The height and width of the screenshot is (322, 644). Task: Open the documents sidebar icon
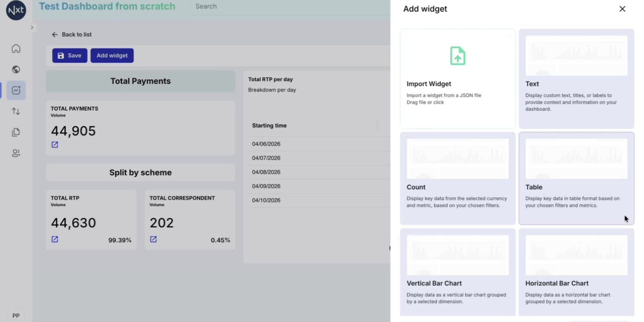coord(16,132)
